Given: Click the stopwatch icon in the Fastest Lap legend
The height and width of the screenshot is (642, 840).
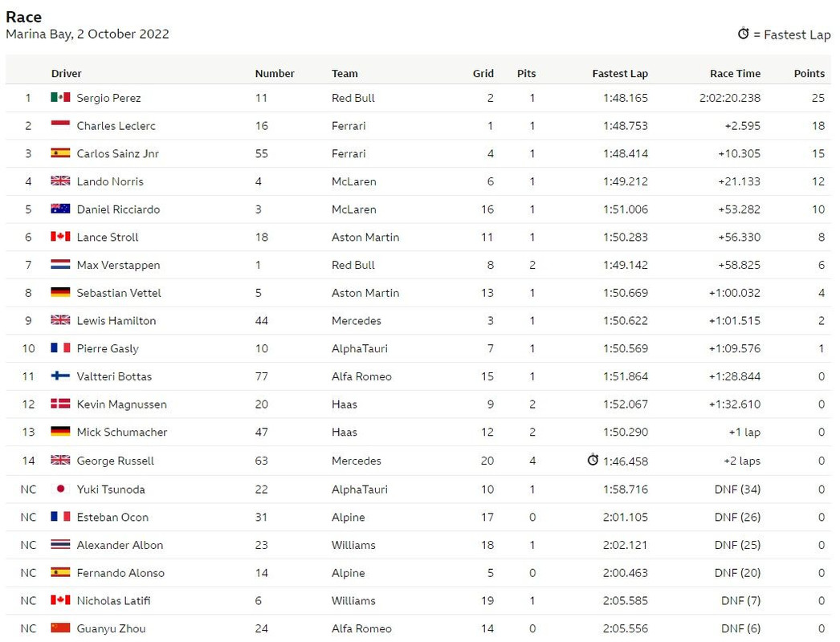Looking at the screenshot, I should (743, 34).
